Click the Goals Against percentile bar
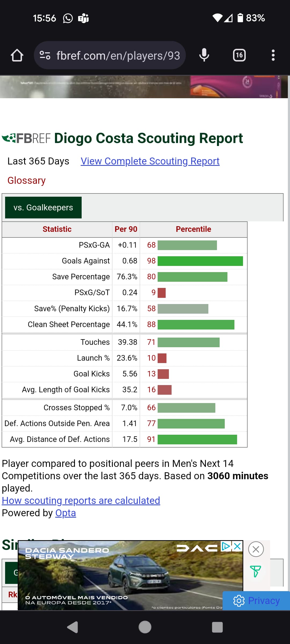 click(200, 261)
